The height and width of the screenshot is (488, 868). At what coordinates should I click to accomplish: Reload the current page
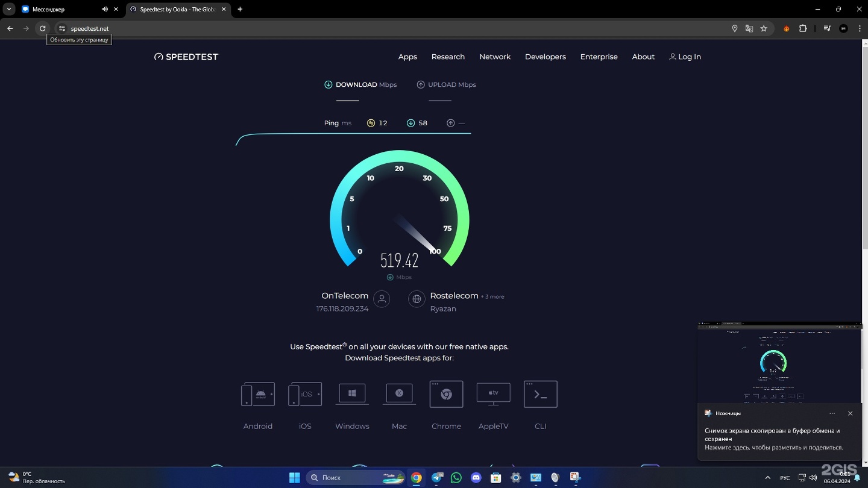[x=42, y=28]
